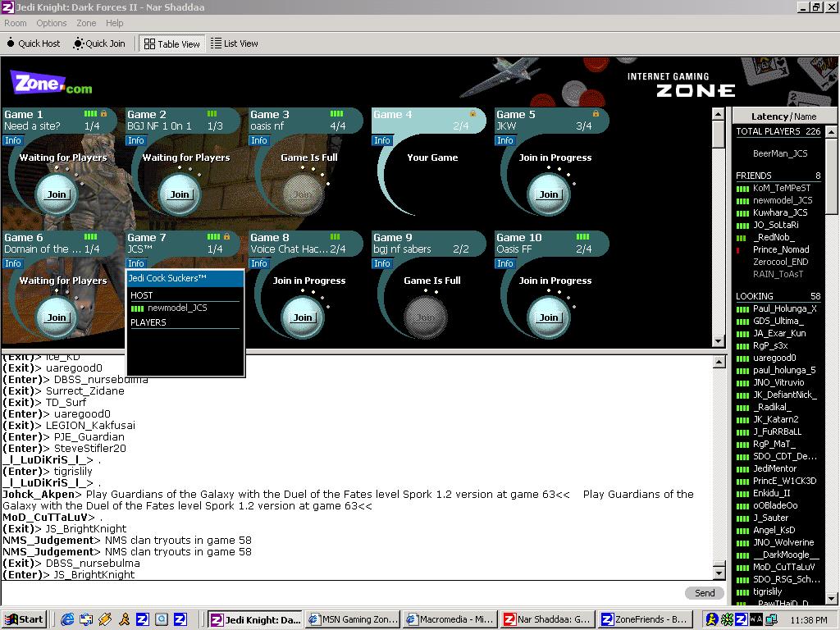This screenshot has width=840, height=630.
Task: Join Game 10 Oasis FF
Action: click(549, 317)
